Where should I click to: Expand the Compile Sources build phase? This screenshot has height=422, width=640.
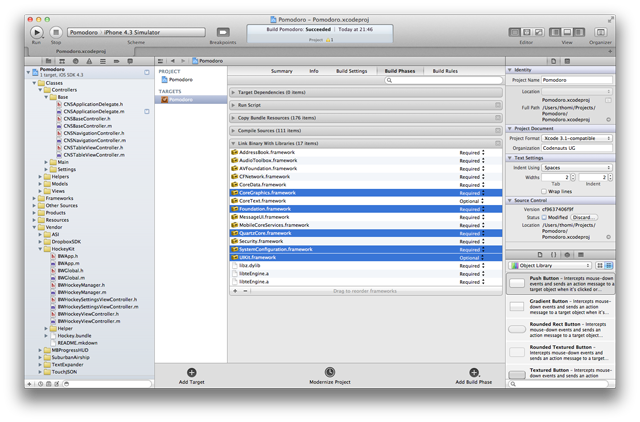click(x=234, y=130)
